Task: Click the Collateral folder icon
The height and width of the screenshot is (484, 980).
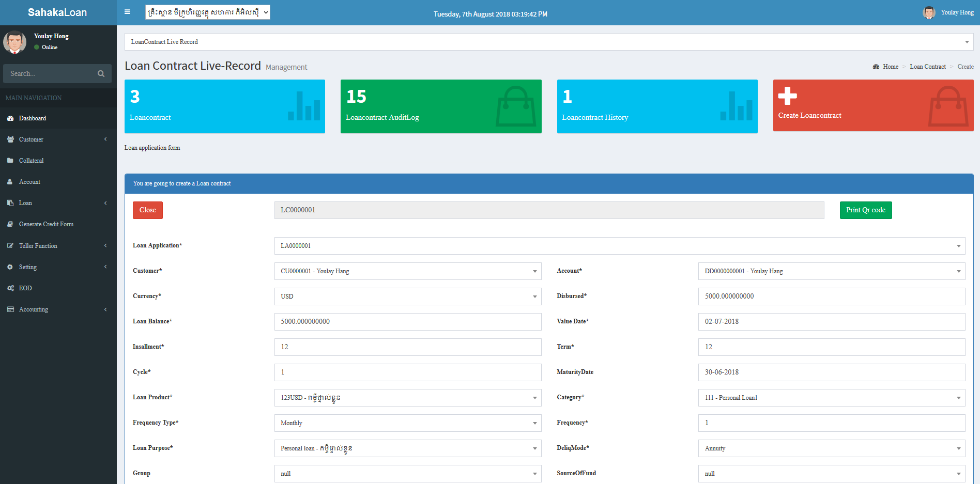Action: click(10, 161)
